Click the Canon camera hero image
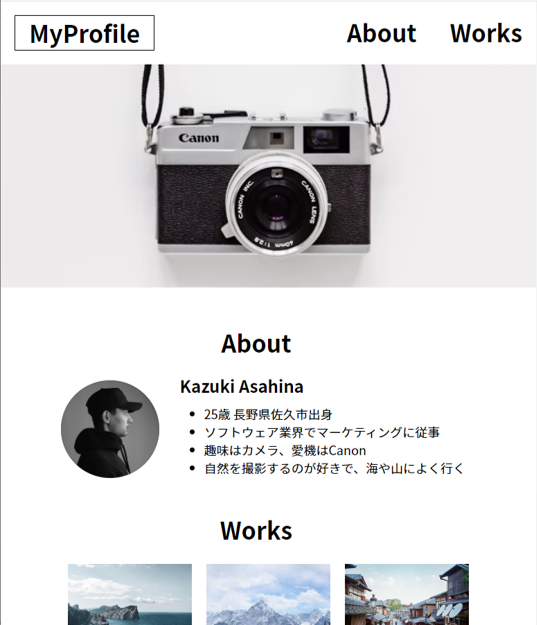 tap(268, 176)
